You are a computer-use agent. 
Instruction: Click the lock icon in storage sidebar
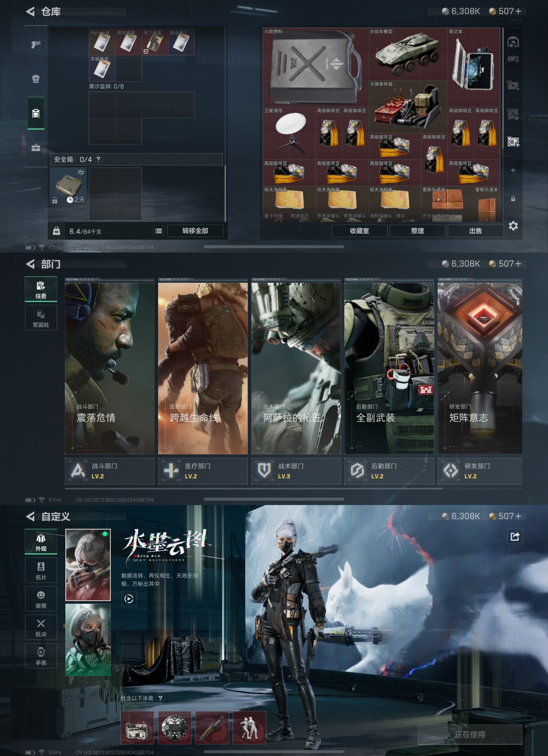pos(513,198)
